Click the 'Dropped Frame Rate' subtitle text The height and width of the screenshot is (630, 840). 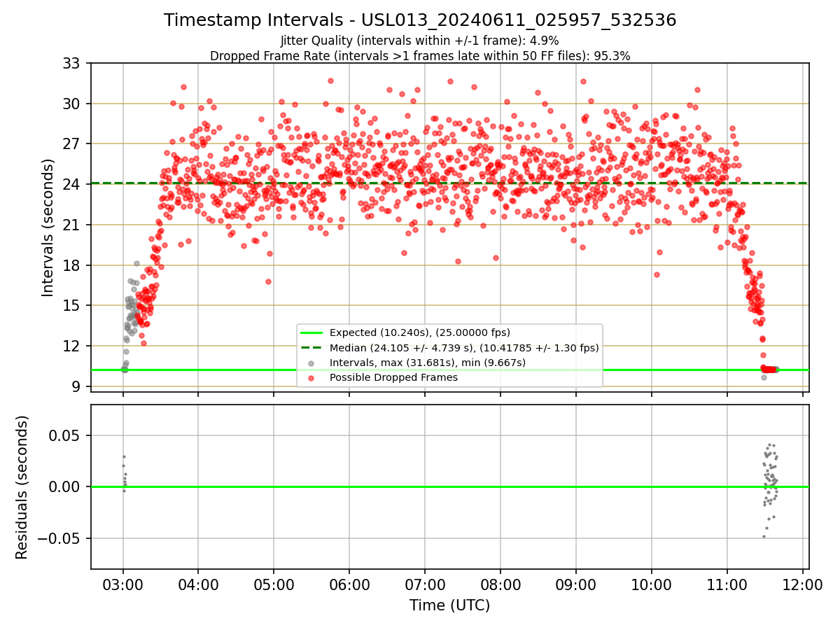click(420, 56)
